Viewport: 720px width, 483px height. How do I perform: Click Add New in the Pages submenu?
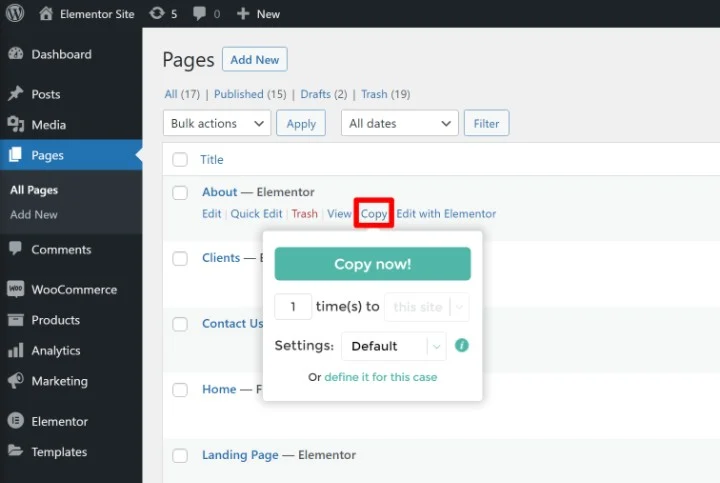point(34,214)
